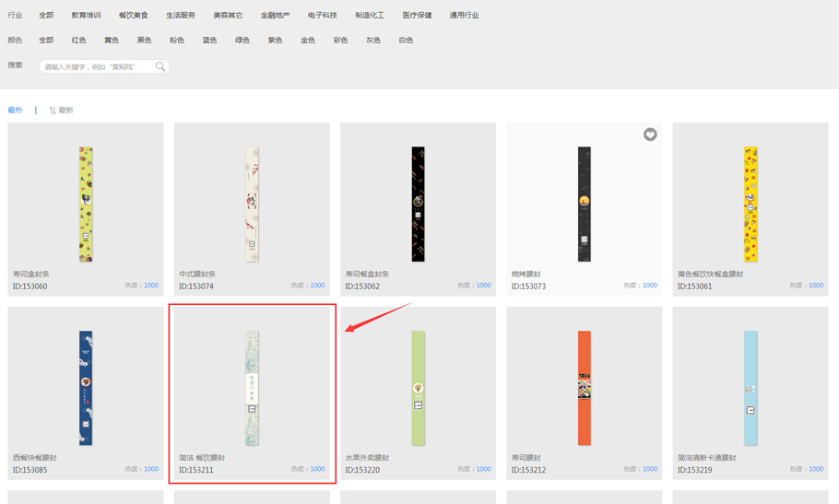Sort templates by 最新
The height and width of the screenshot is (504, 839).
[x=65, y=111]
